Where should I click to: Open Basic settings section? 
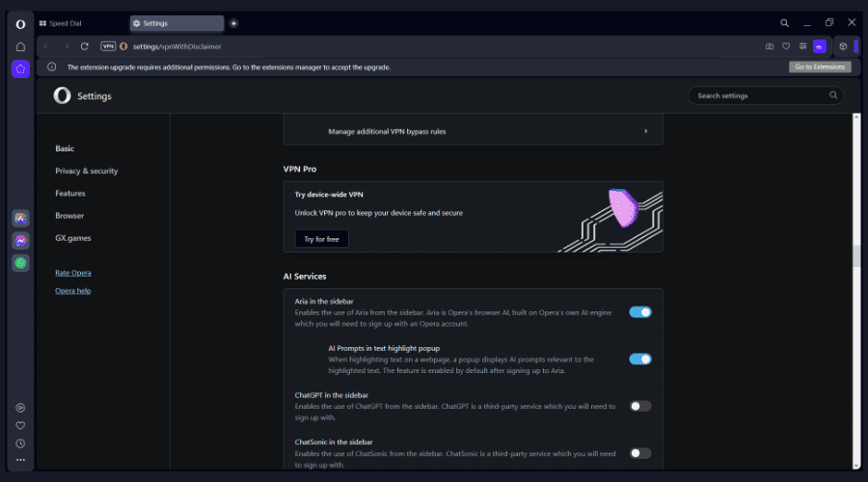65,148
